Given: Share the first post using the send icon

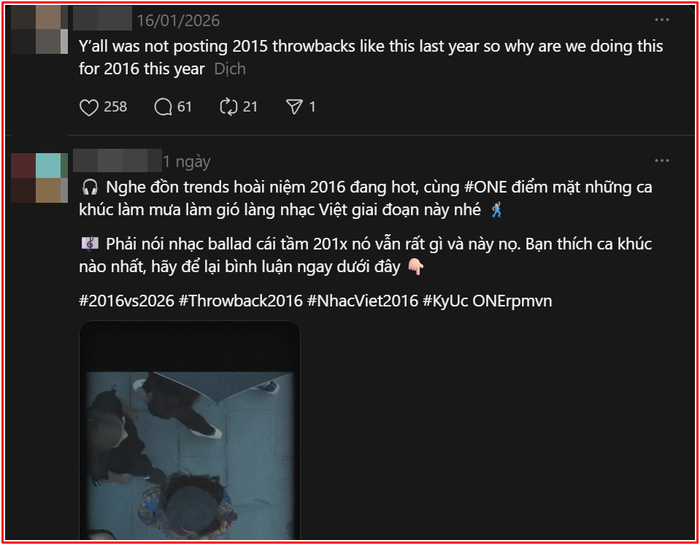Looking at the screenshot, I should pos(294,106).
